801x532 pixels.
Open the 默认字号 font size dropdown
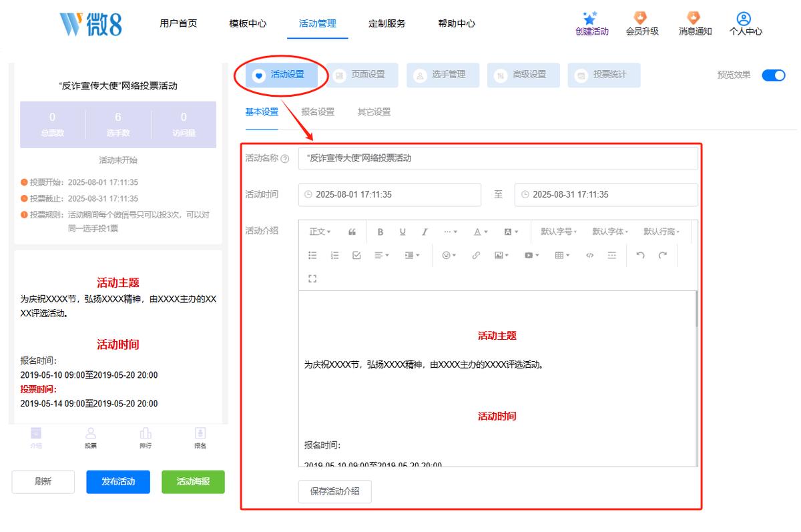coord(559,232)
